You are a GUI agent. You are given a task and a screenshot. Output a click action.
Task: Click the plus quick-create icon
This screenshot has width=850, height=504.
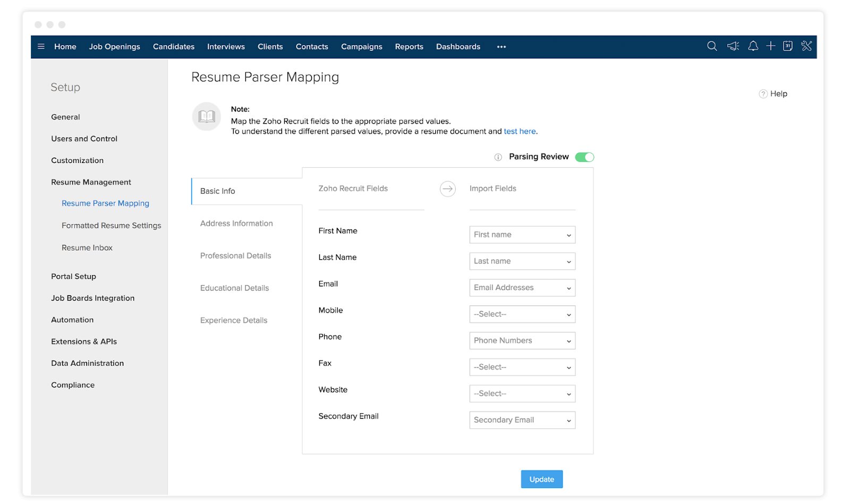[770, 46]
